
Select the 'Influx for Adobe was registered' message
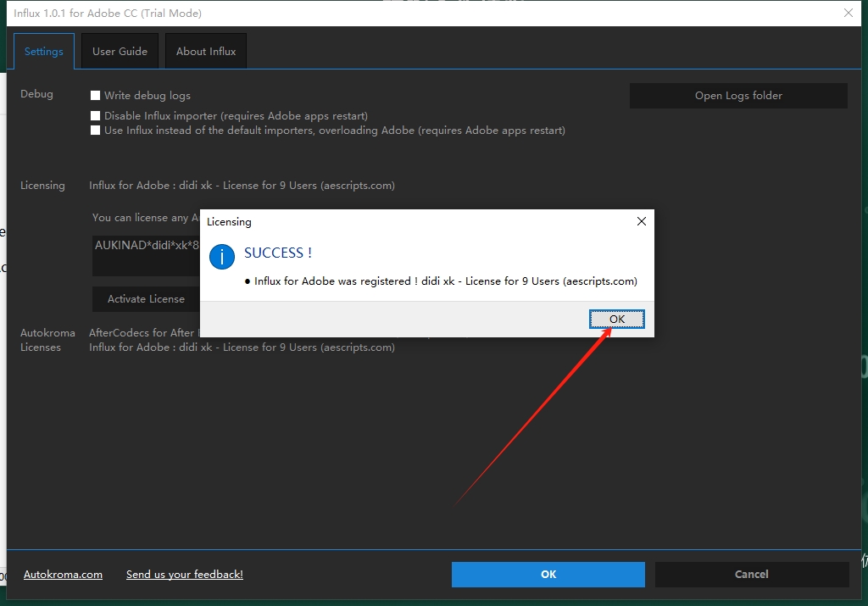[446, 281]
